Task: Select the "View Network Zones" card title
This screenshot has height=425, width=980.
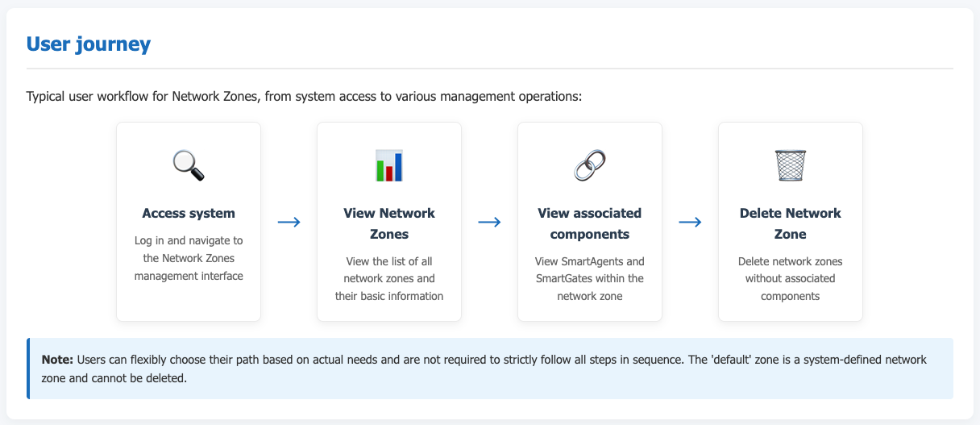Action: (389, 223)
